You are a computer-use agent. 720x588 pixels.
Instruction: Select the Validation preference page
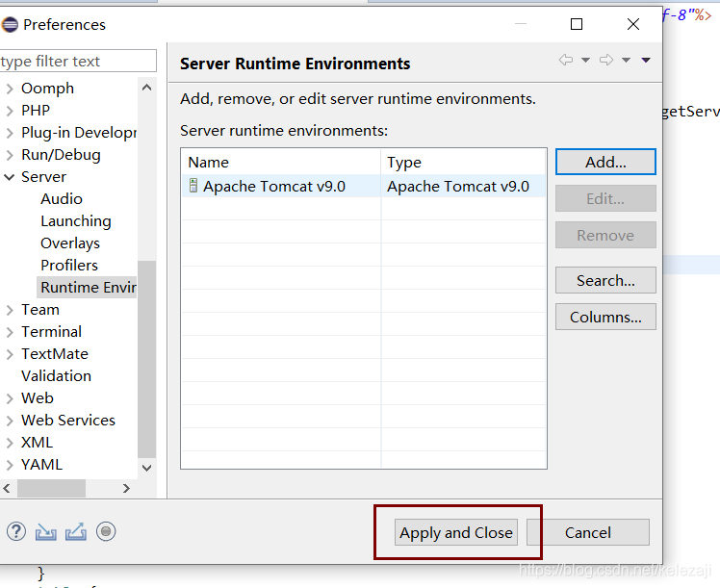56,376
